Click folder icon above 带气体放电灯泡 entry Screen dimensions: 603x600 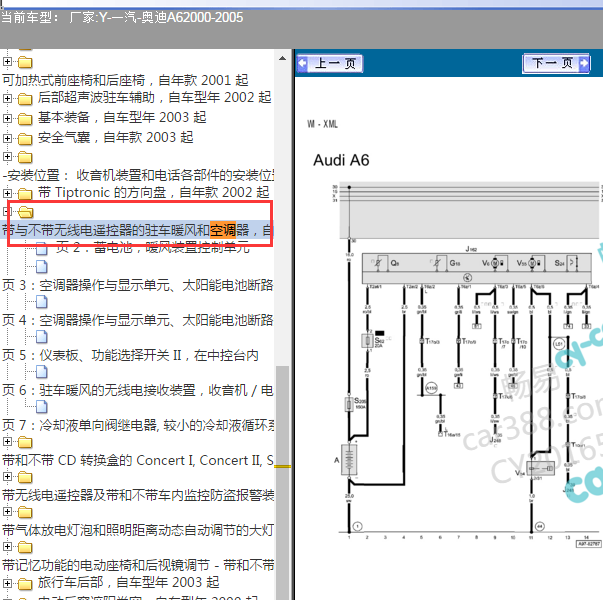coord(25,512)
